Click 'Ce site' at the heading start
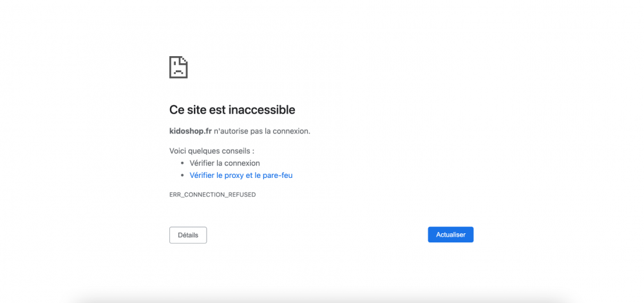The height and width of the screenshot is (303, 644). tap(187, 110)
